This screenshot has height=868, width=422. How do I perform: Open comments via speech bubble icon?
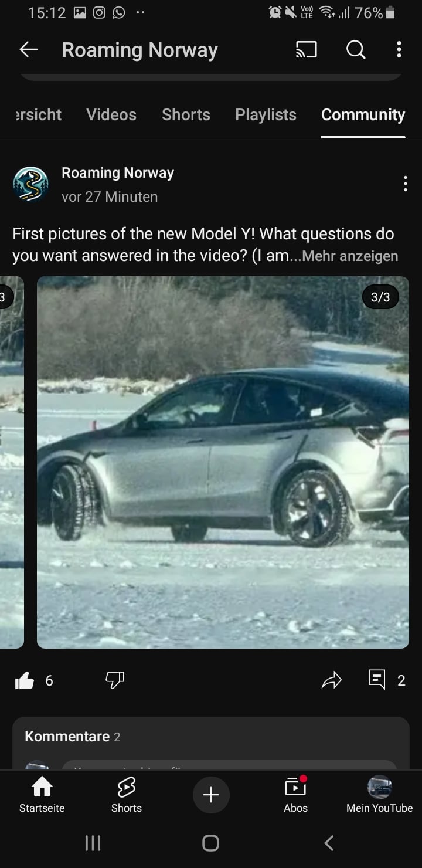(377, 680)
